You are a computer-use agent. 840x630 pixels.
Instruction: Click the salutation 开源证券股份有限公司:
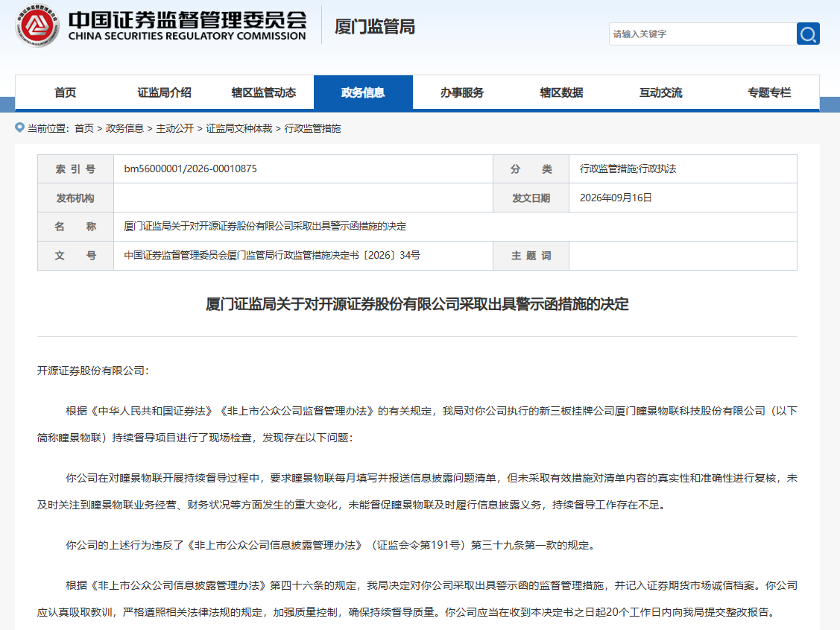pyautogui.click(x=93, y=371)
